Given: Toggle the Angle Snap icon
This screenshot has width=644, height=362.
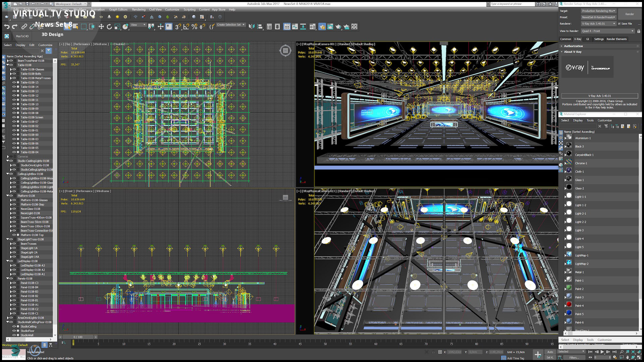Looking at the screenshot, I should coord(186,27).
